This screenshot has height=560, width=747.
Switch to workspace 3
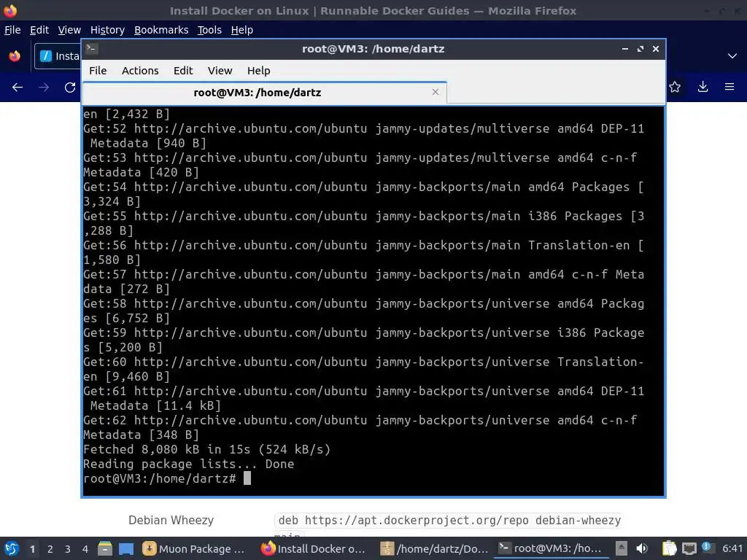(x=68, y=549)
